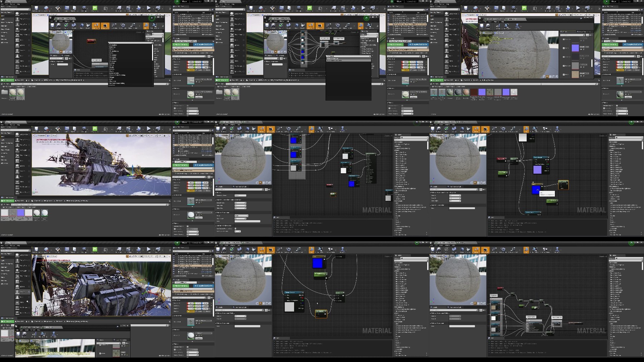Screen dimensions: 644x362
Task: Click Blueprint/Add Script button in middle-left details panel
Action: pyautogui.click(x=203, y=165)
